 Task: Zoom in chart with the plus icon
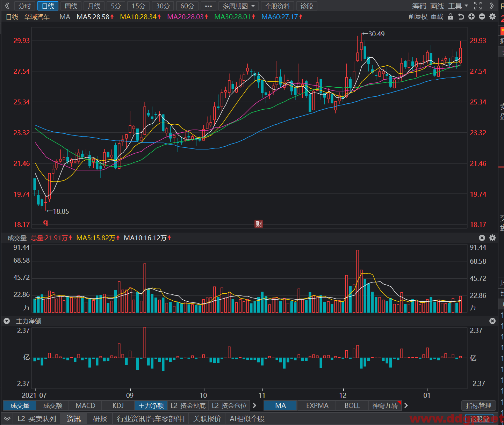click(x=471, y=16)
